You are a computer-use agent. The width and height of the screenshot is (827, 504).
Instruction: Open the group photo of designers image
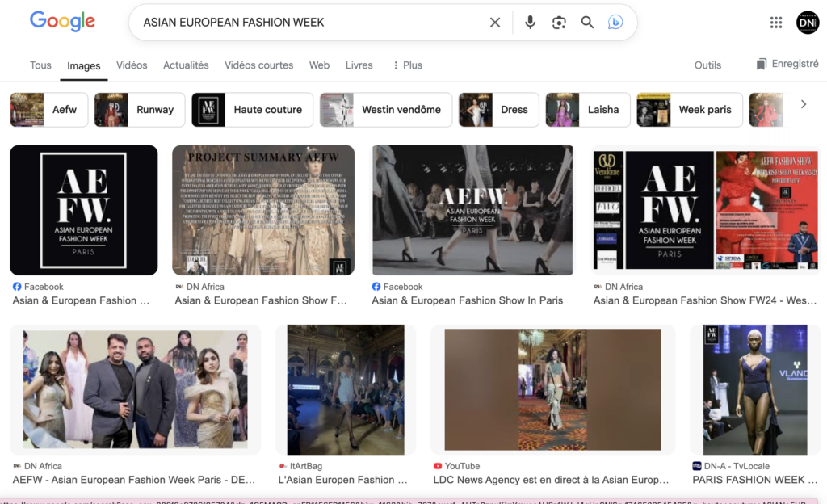coord(136,389)
